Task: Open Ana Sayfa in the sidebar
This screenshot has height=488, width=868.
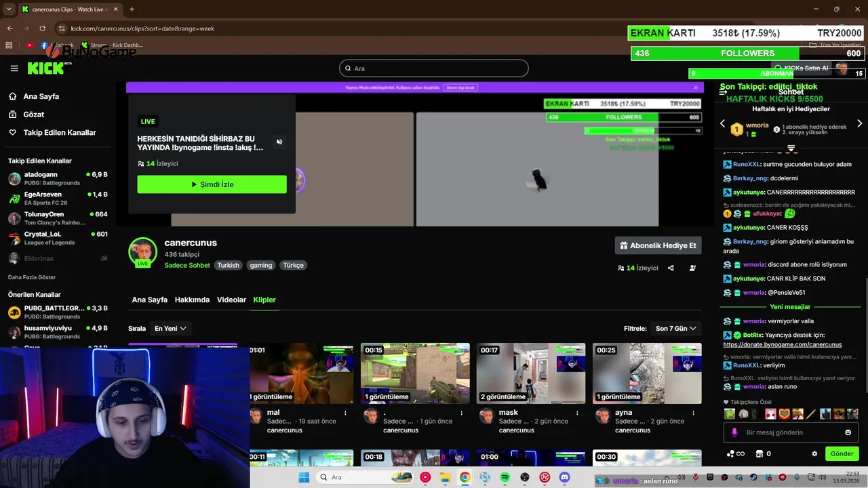Action: pyautogui.click(x=41, y=96)
